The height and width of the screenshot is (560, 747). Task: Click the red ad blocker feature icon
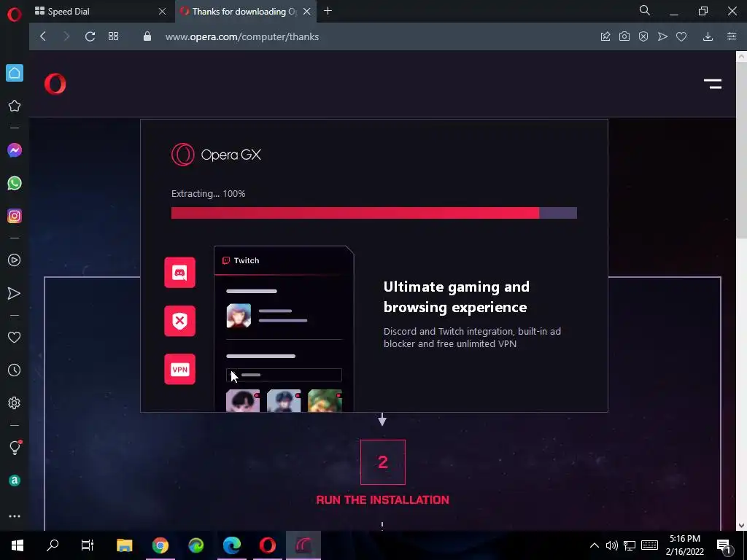pos(179,321)
